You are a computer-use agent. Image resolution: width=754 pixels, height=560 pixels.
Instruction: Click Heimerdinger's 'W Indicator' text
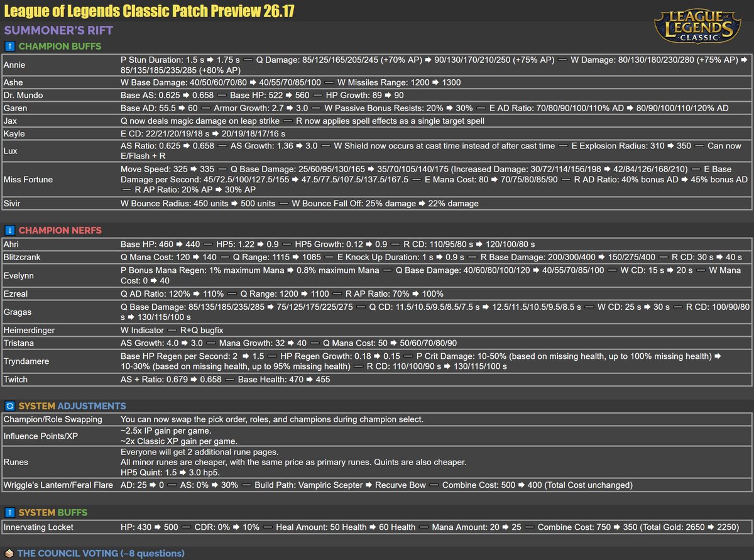(143, 330)
